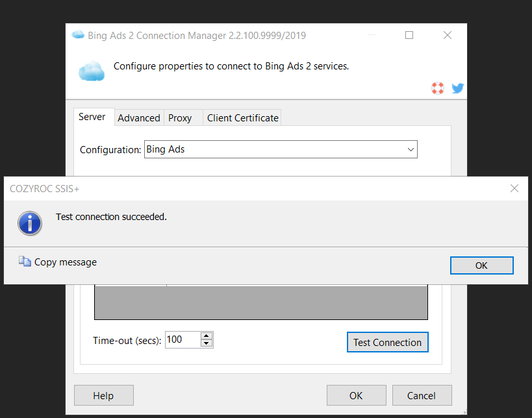
Task: Close the COZYROC SSIS+ message dialog
Action: tap(514, 188)
